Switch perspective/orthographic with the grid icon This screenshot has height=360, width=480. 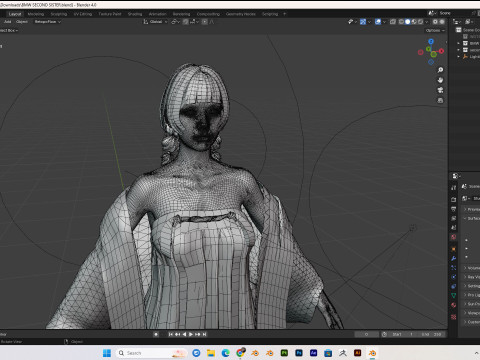[440, 100]
